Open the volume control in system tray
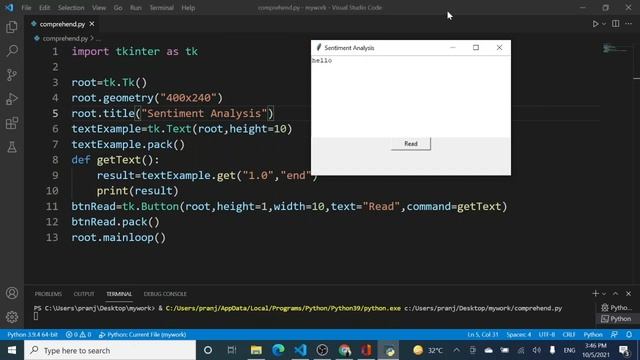 pos(537,350)
